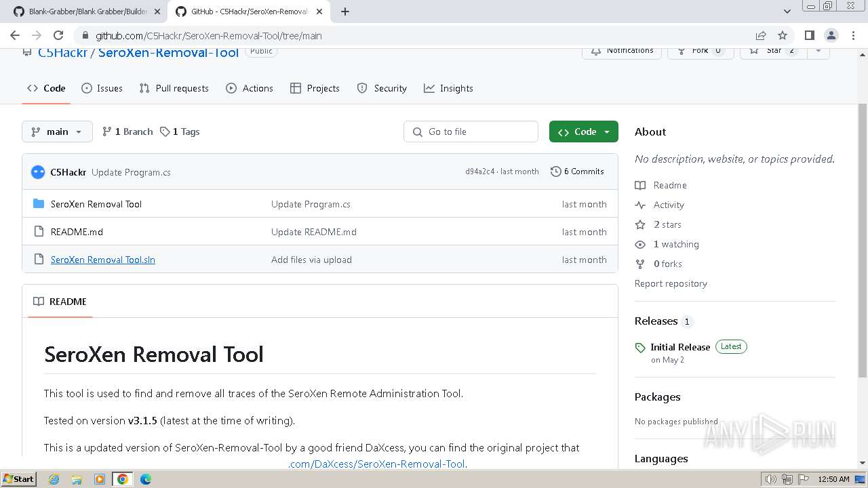Expand the star lists dropdown arrow
This screenshot has width=868, height=488.
[818, 52]
